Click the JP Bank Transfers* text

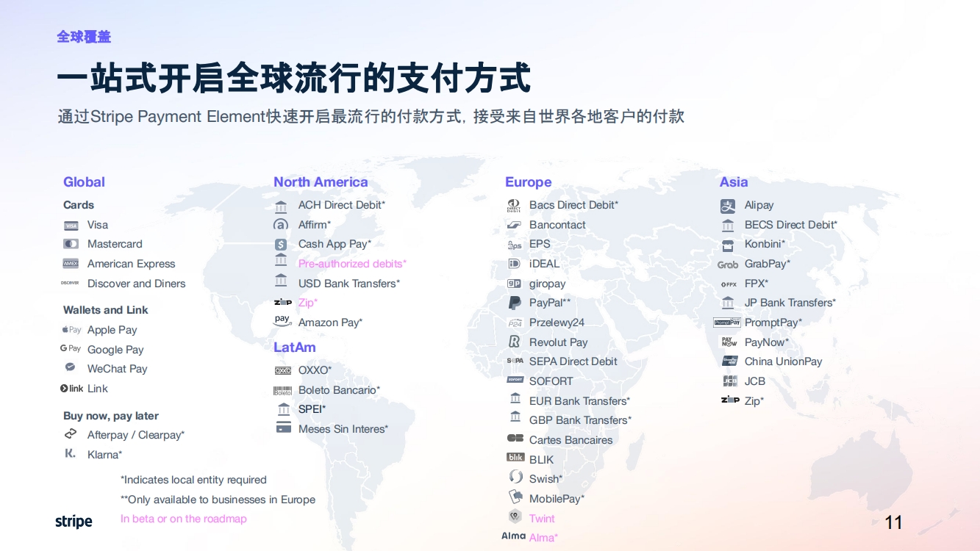tap(790, 303)
